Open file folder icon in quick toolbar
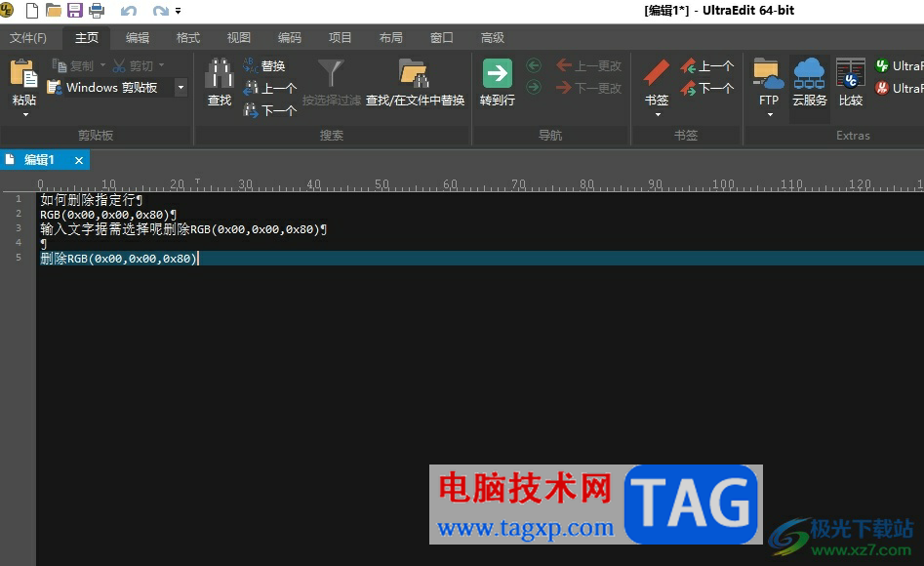Image resolution: width=924 pixels, height=566 pixels. (x=54, y=10)
